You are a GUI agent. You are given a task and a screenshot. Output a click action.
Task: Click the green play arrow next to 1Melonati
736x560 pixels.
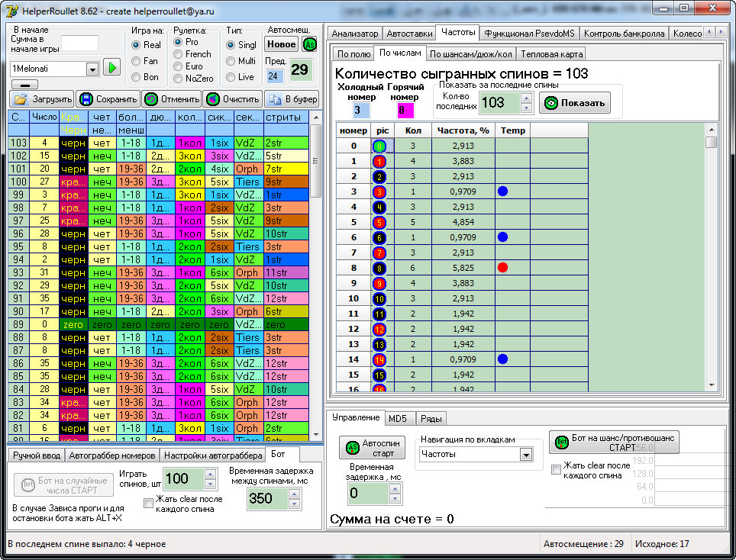pos(112,68)
